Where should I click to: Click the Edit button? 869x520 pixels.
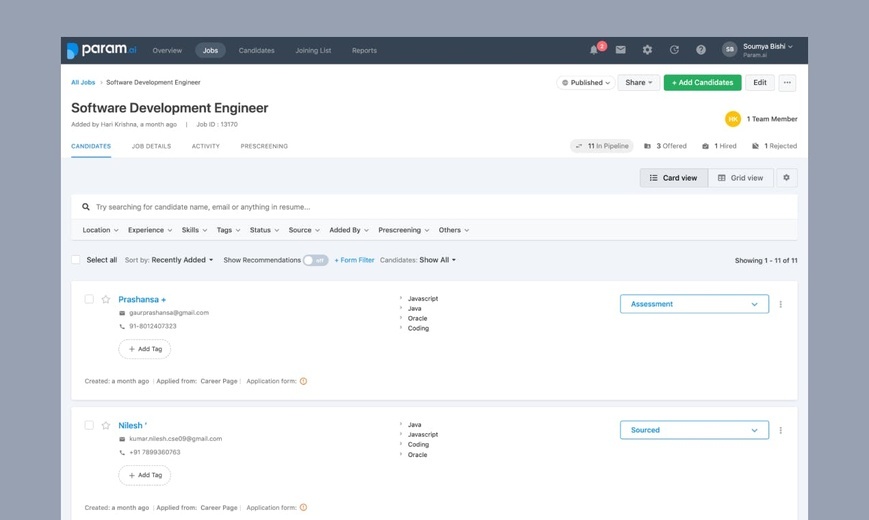pyautogui.click(x=760, y=83)
